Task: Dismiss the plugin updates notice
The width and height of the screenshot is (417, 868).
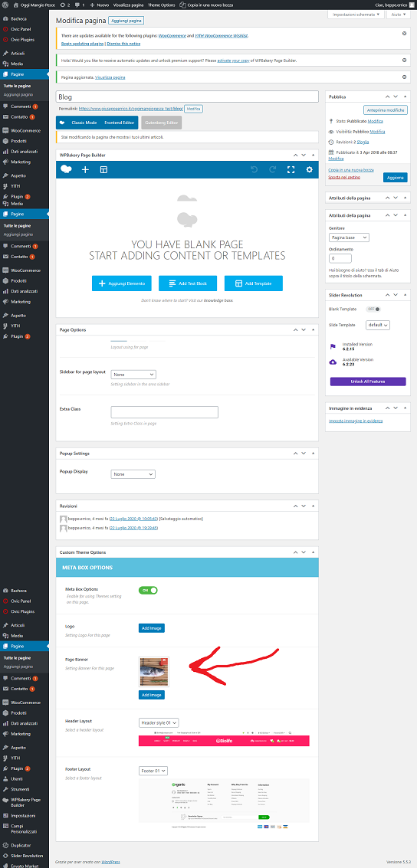Action: [404, 33]
